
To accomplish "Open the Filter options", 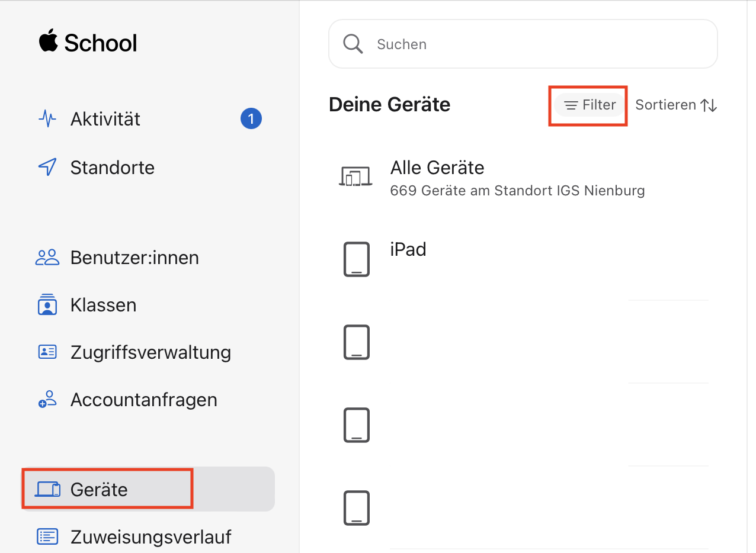I will pyautogui.click(x=590, y=105).
